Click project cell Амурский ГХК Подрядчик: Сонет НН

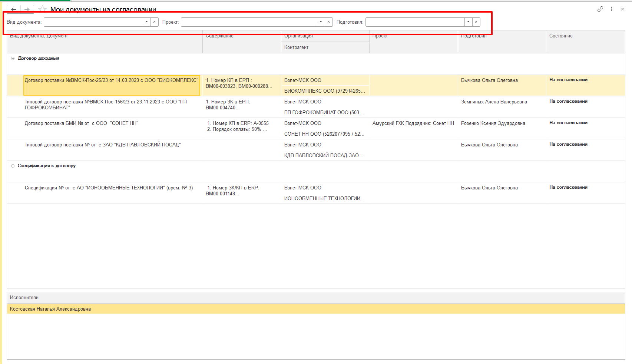(x=413, y=123)
